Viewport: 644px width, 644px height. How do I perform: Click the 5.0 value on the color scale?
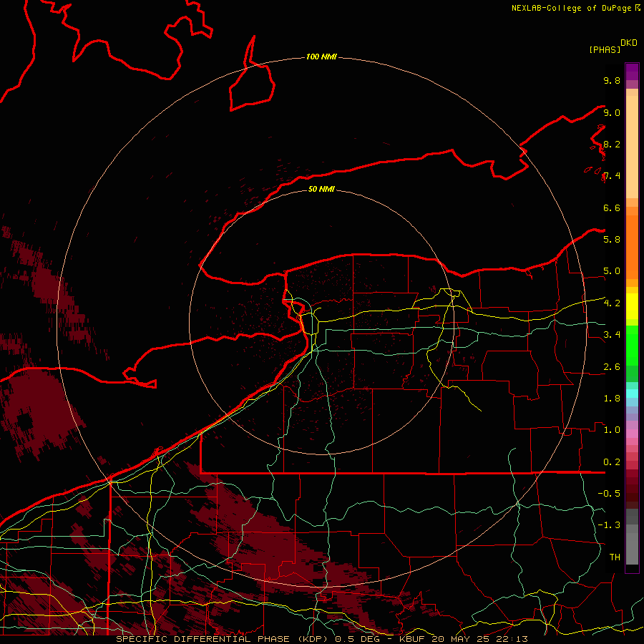[x=612, y=271]
